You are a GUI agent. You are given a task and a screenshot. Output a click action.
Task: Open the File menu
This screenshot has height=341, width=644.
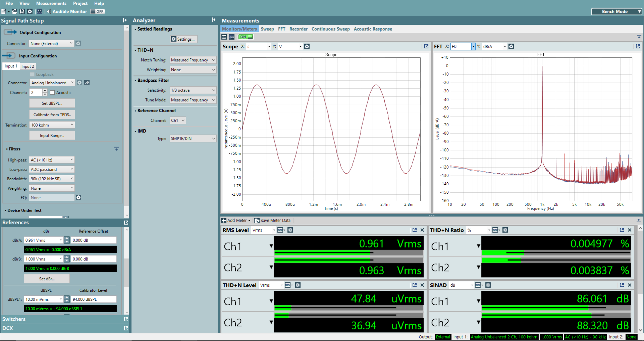[x=9, y=4]
